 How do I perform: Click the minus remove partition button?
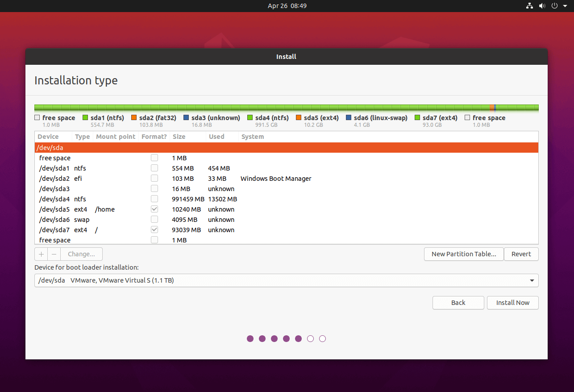[x=54, y=254]
